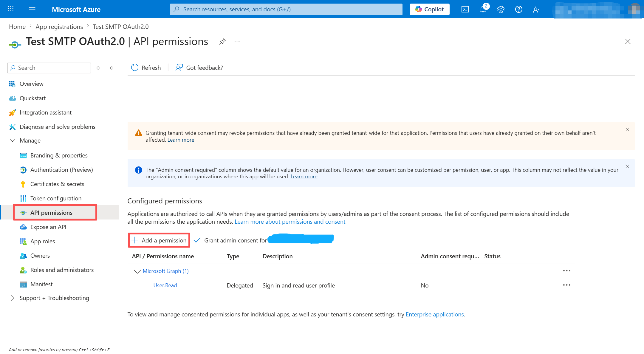
Task: Open Microsoft Azure portal home logo
Action: point(76,9)
